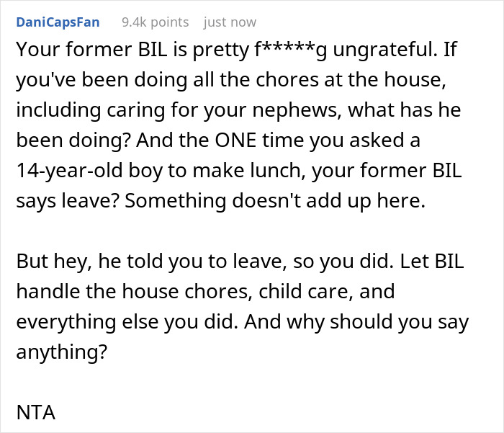Click the words 'everything else you did'
Screen dimensions: 504x433
127,322
